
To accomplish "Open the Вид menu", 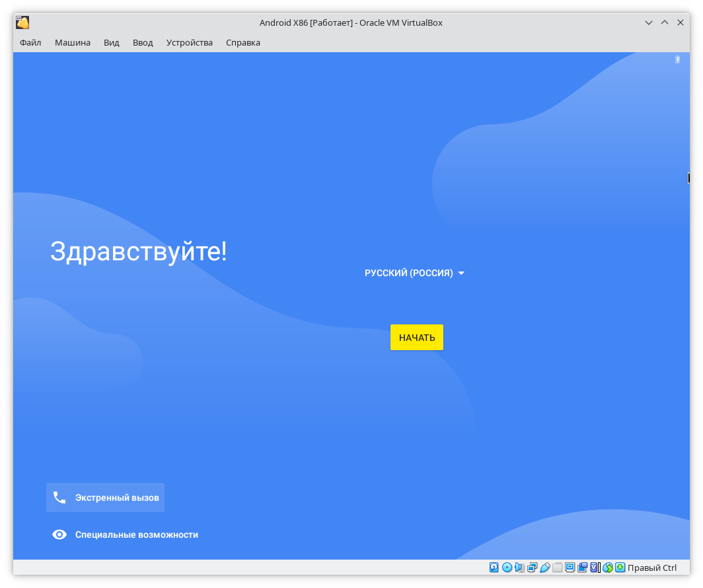I will point(112,42).
